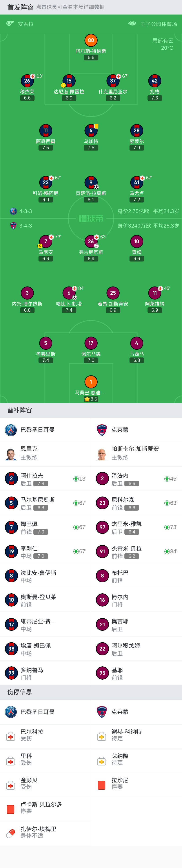Screen dimensions: 182x868
Task: Click red card icon beside 拉沙尼
Action: tap(102, 785)
